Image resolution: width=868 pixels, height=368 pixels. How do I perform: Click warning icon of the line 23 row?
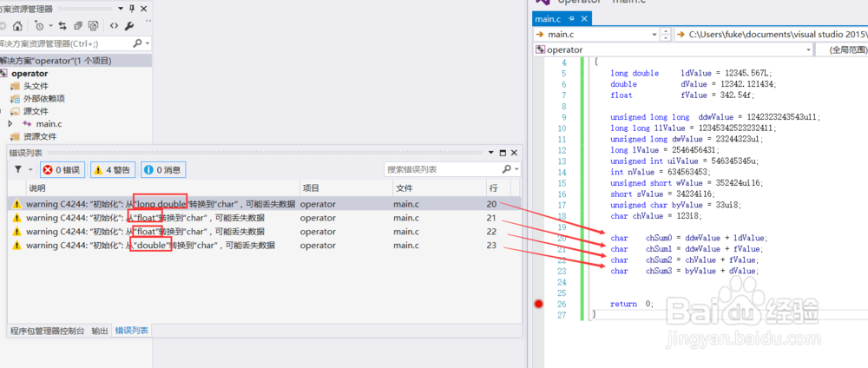(x=16, y=245)
